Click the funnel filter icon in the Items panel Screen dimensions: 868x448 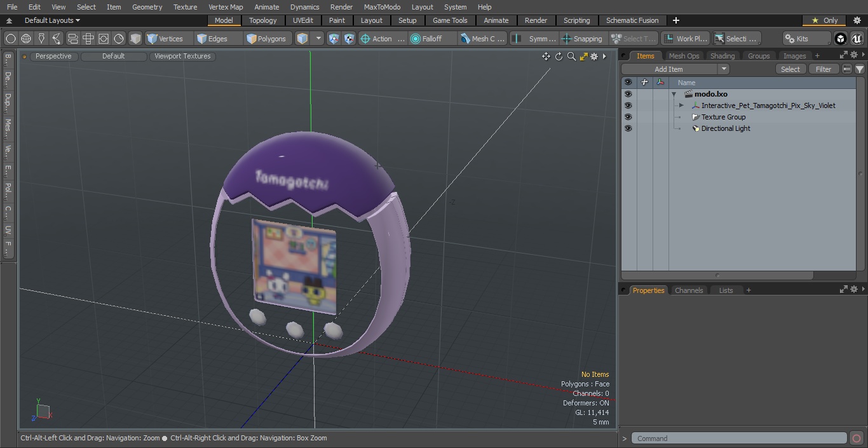(859, 69)
